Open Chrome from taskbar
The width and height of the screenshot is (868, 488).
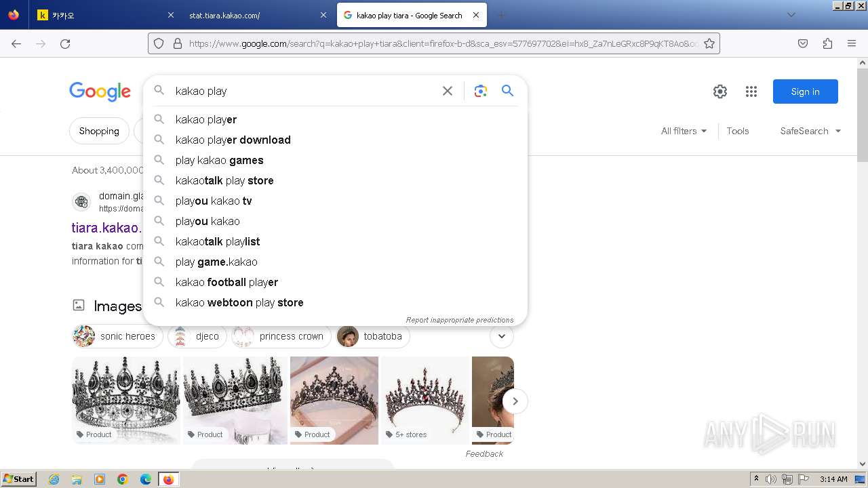pyautogui.click(x=123, y=479)
